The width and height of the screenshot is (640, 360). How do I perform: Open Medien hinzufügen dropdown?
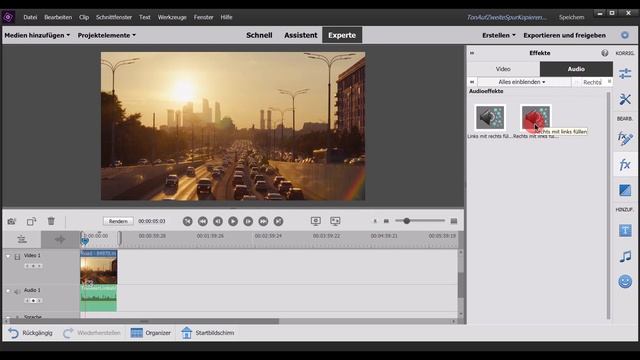pyautogui.click(x=37, y=35)
